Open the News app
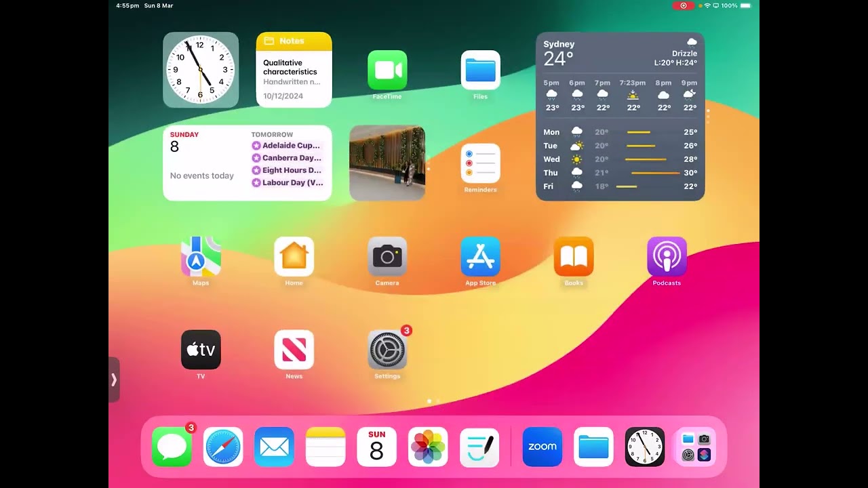868x488 pixels. click(x=294, y=350)
